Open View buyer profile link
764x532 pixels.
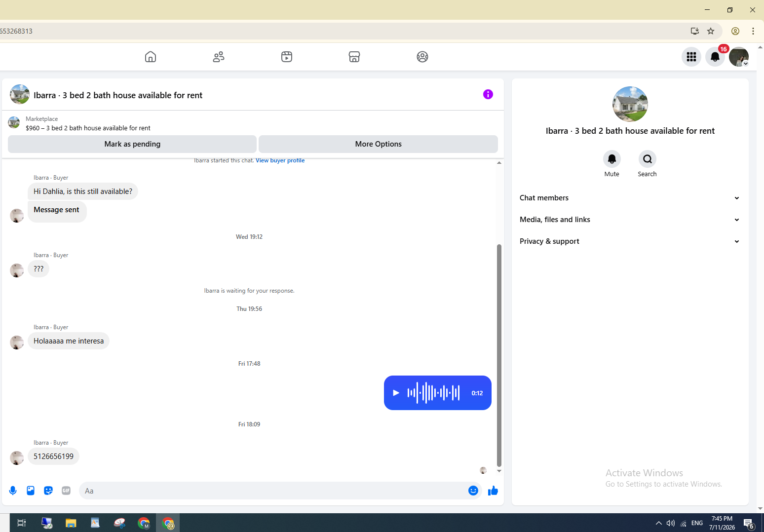point(280,160)
